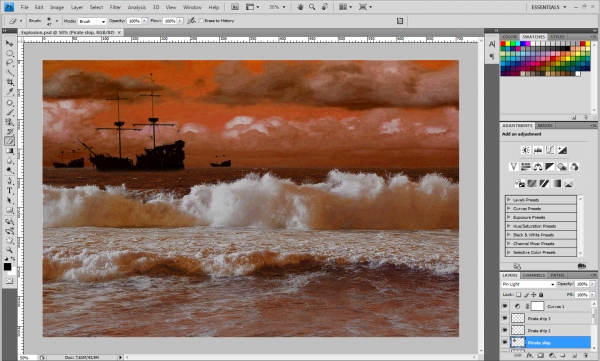Enable Erase to History checkbox
The image size is (600, 361).
pyautogui.click(x=201, y=21)
